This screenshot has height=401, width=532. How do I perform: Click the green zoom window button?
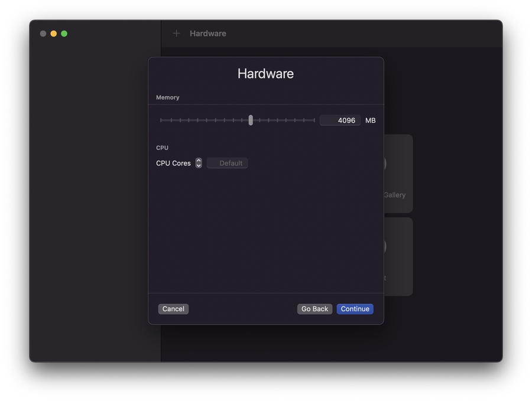tap(64, 34)
